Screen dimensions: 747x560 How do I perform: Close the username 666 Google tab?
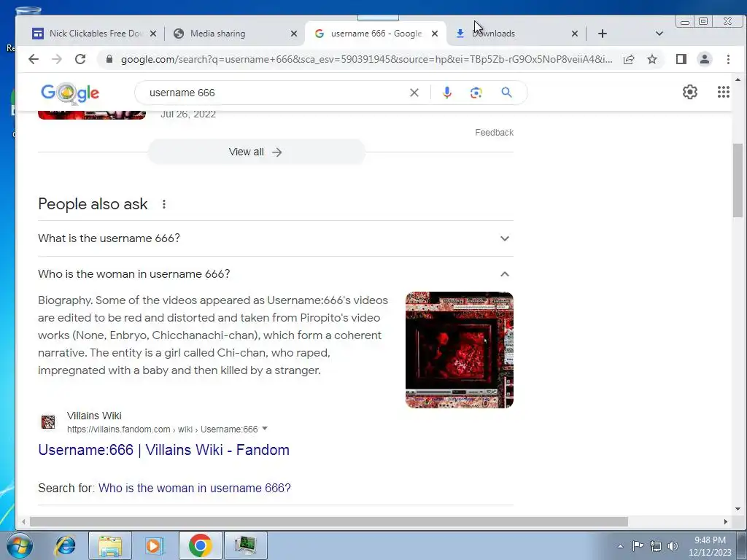[435, 34]
